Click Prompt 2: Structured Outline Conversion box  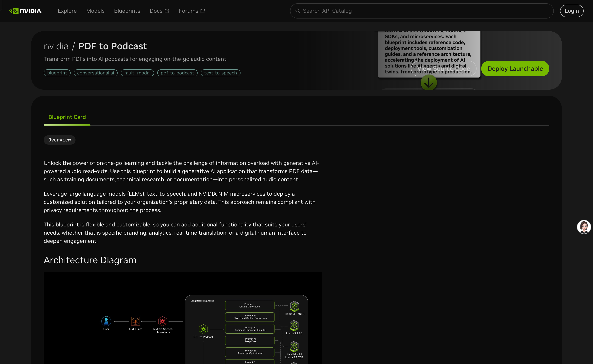tap(250, 317)
